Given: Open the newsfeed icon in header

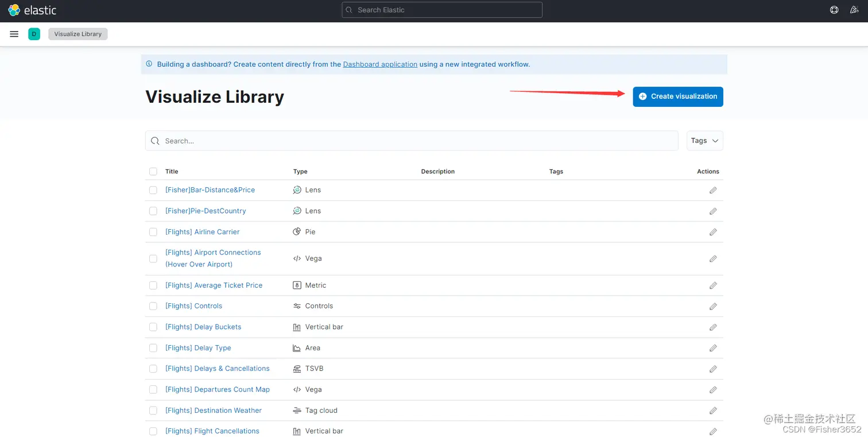Looking at the screenshot, I should [x=855, y=10].
